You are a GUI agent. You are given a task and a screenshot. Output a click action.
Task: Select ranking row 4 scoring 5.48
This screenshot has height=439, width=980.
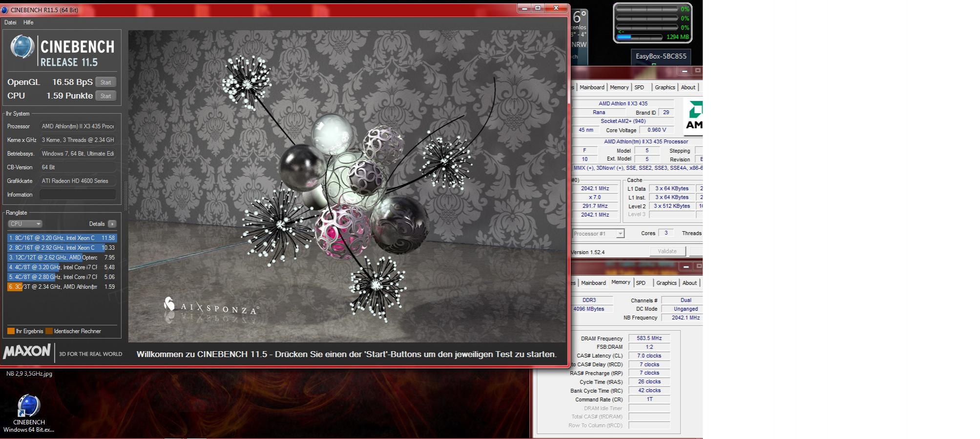coord(62,267)
